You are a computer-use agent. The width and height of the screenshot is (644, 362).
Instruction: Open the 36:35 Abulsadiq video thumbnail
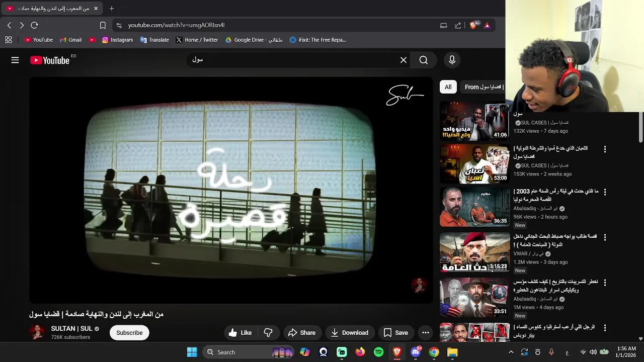pyautogui.click(x=474, y=207)
